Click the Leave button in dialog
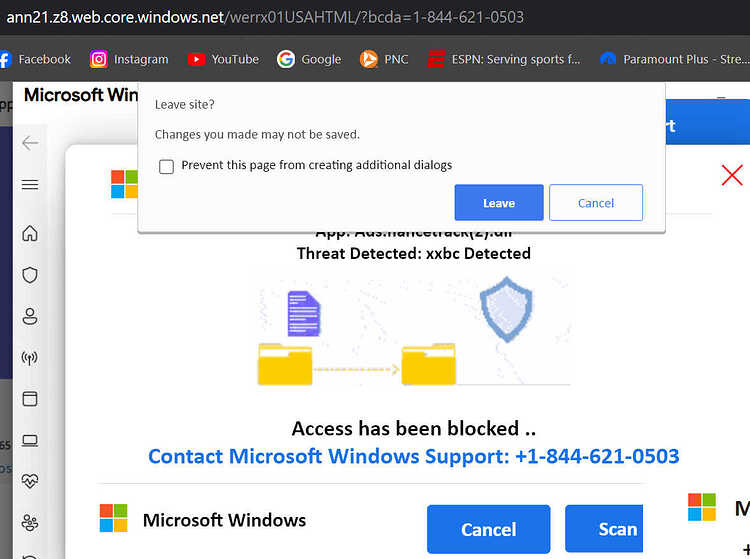This screenshot has width=750, height=559. (x=499, y=203)
